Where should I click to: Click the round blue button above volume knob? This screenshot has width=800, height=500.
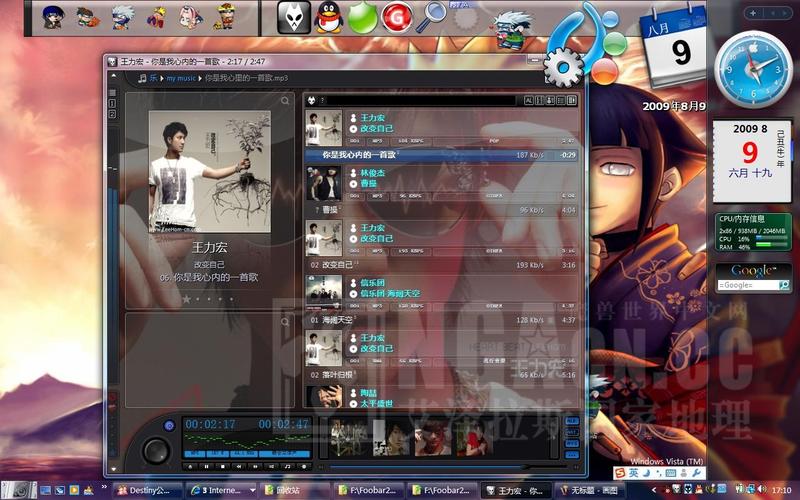pyautogui.click(x=169, y=425)
